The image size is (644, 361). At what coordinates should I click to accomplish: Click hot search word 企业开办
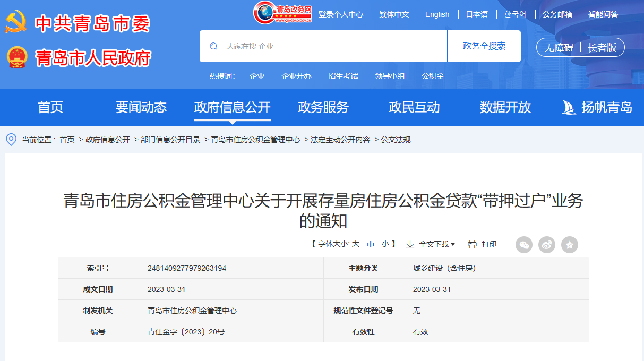pyautogui.click(x=297, y=76)
